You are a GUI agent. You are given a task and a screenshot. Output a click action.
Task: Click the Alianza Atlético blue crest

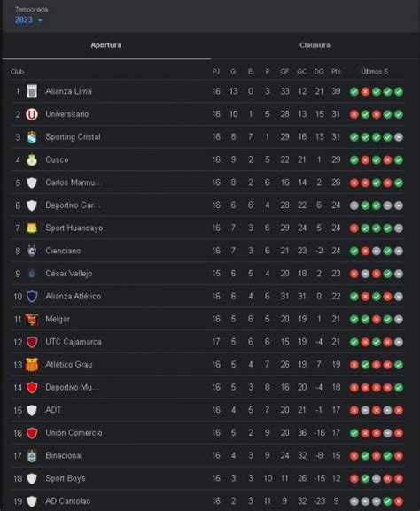32,297
